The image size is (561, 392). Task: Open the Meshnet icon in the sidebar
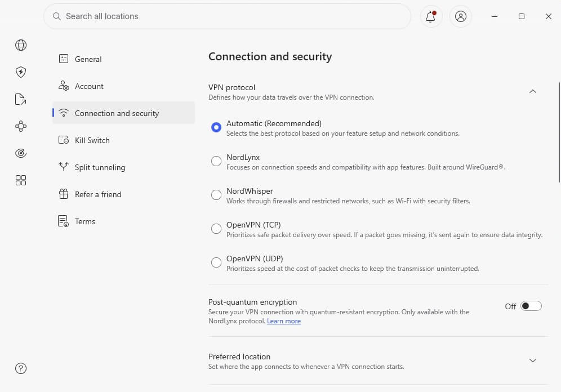[21, 126]
